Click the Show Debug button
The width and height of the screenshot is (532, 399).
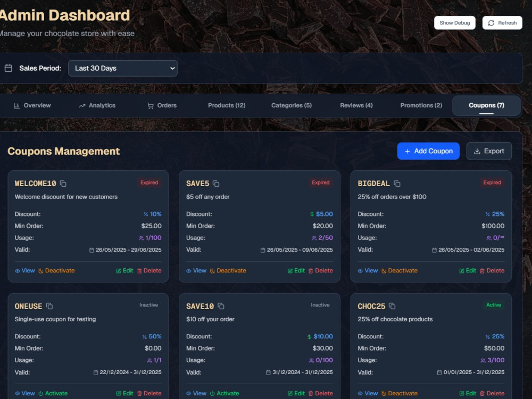click(455, 23)
